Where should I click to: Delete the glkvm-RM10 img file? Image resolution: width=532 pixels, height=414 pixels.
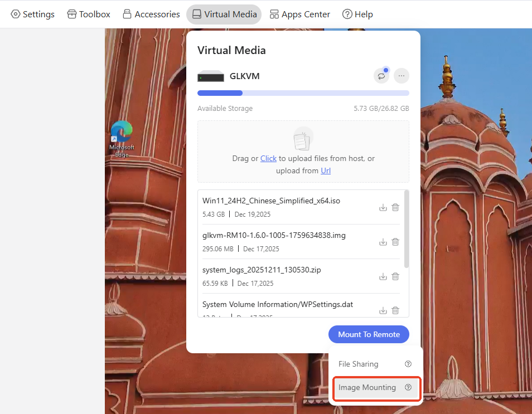point(395,242)
